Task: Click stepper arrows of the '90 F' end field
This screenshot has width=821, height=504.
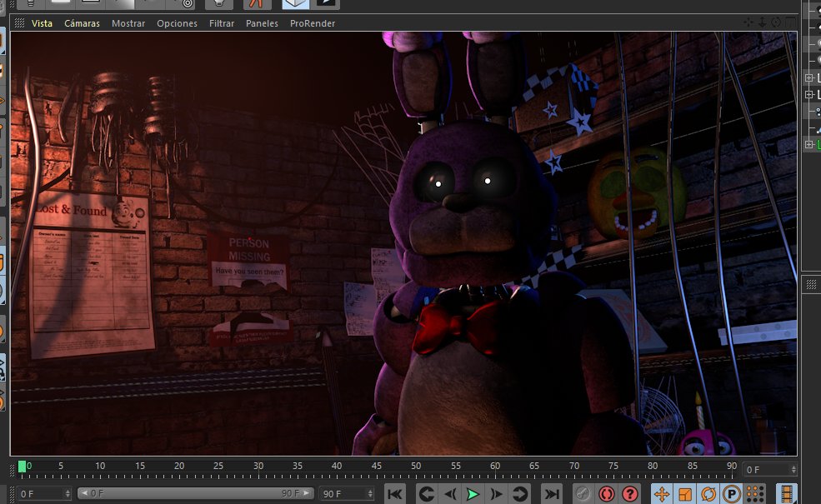Action: pos(370,493)
